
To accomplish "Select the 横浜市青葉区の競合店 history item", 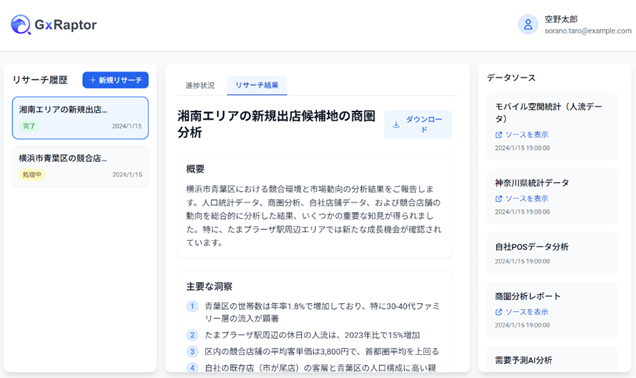I will tap(80, 167).
